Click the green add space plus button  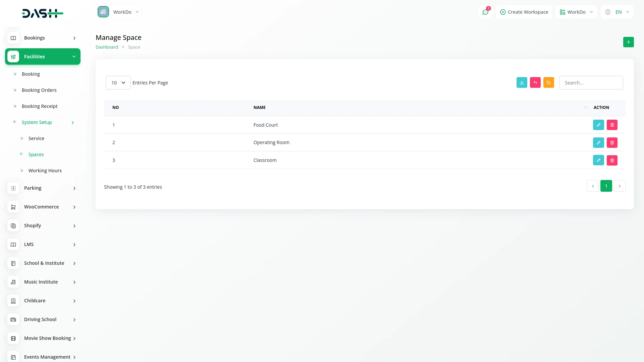pyautogui.click(x=628, y=42)
